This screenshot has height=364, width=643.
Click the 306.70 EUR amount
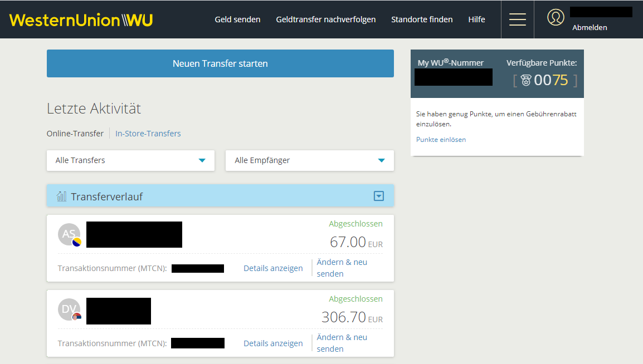pos(352,317)
